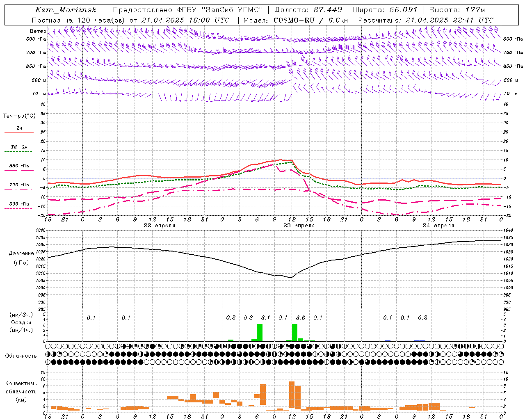Click the 'Осадки' precipitation panel label
Screen dimensions: 525x420
tap(21, 323)
